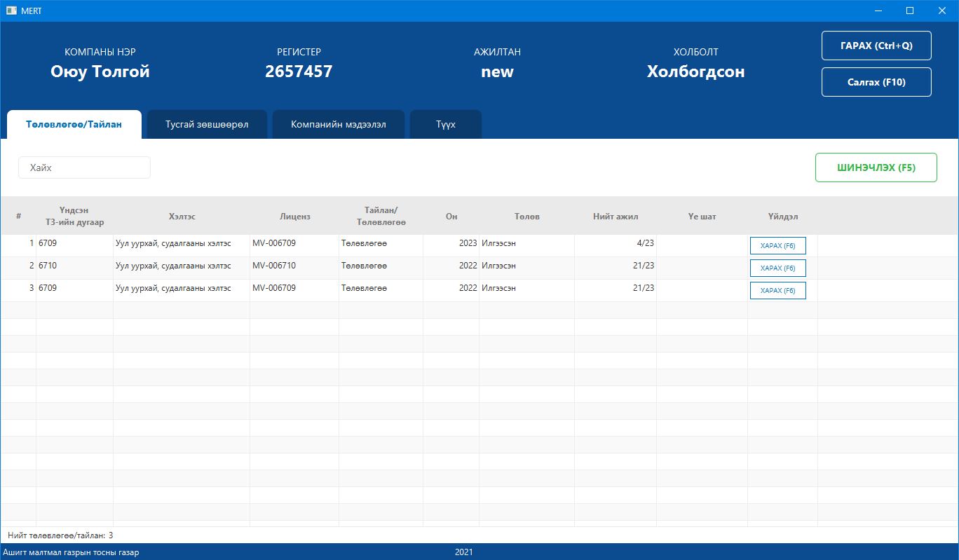Click ХАРАХ (F6) for row 1

point(777,246)
